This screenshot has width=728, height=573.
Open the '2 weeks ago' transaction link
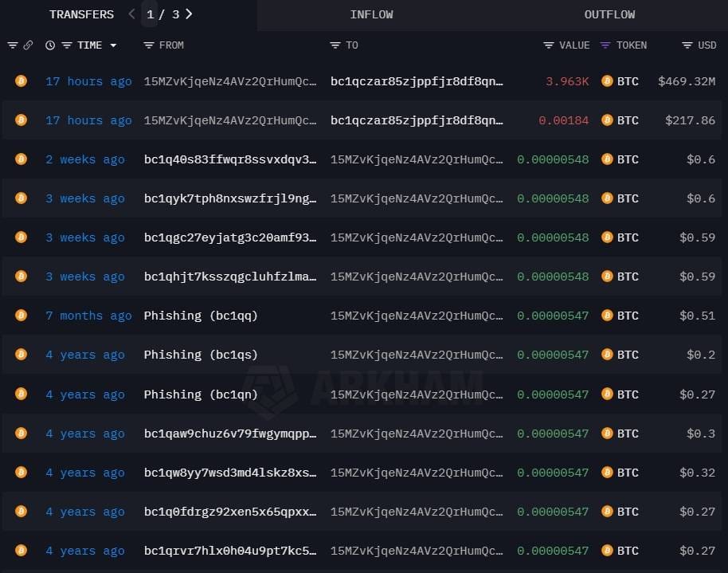85,159
